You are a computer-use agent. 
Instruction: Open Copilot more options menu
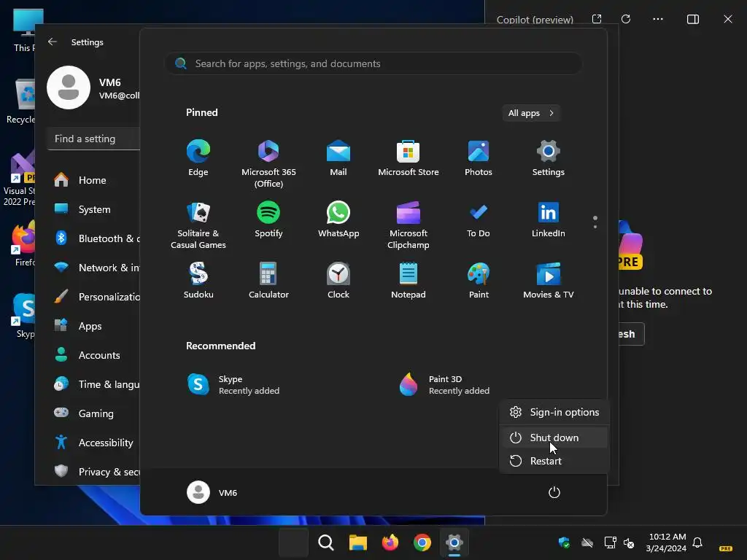click(658, 19)
